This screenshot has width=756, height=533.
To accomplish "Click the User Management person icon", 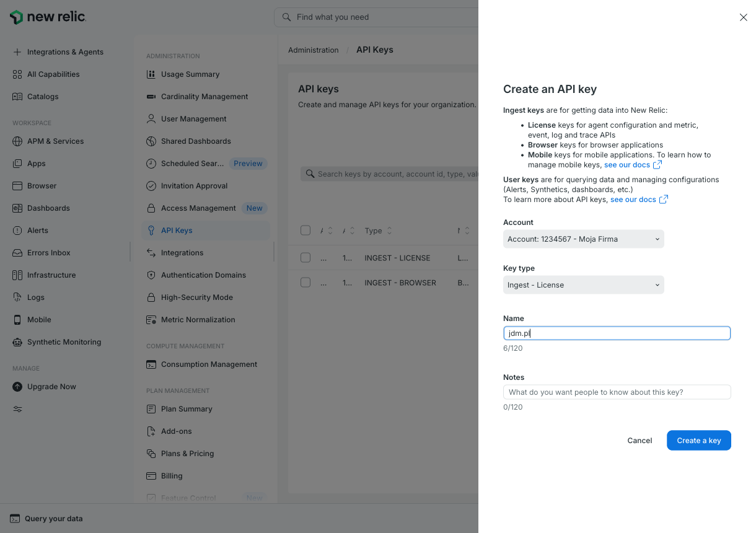I will click(x=151, y=119).
